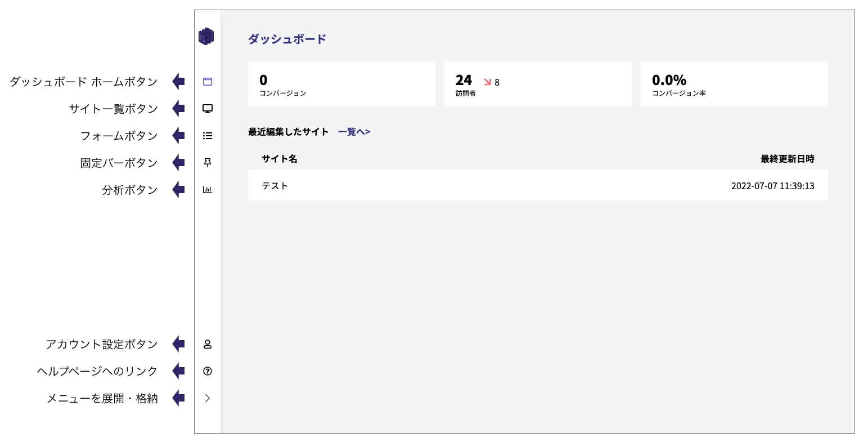Expand the sidebar menu with the chevron
Screen dimensions: 868x446
point(207,398)
